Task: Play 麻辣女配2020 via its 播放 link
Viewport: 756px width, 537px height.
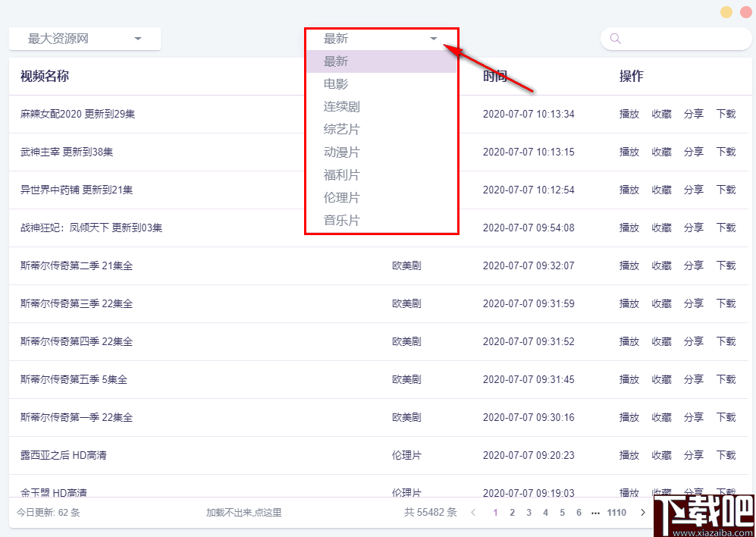Action: tap(629, 114)
